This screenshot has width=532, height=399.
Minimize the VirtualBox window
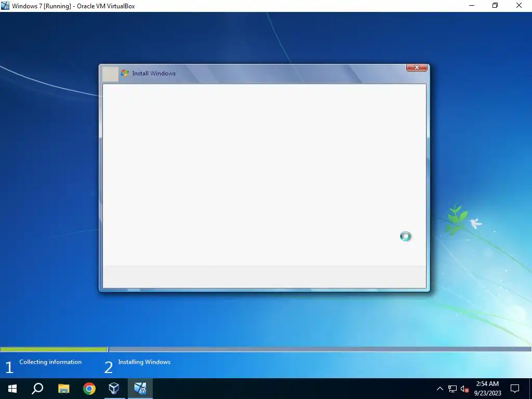[472, 5]
